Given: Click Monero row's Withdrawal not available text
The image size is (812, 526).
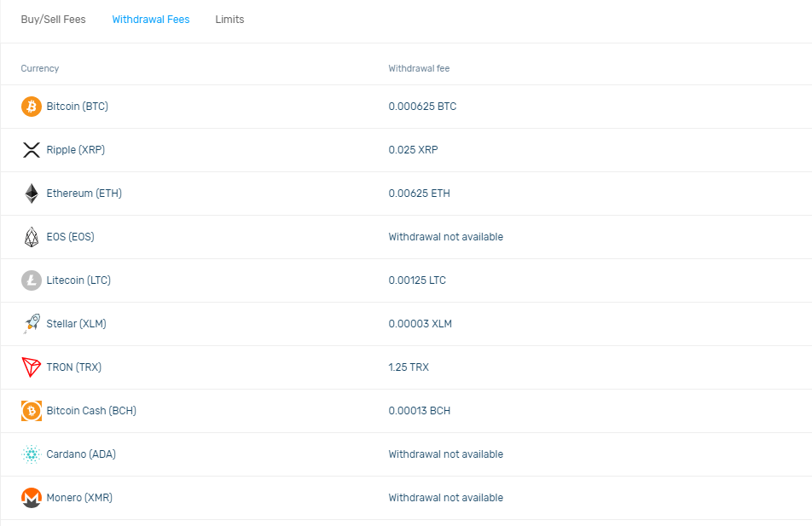Looking at the screenshot, I should click(446, 498).
